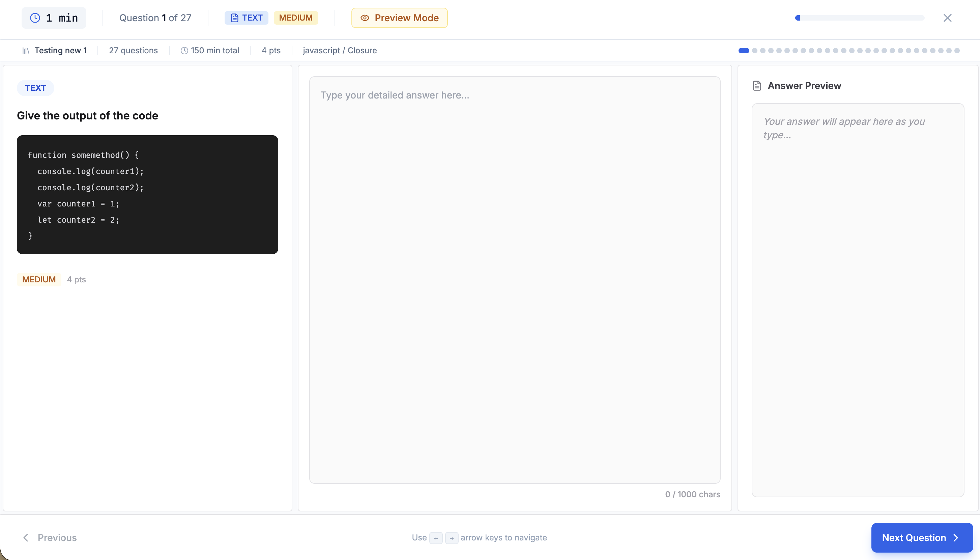Click the chevron on Next Question button

(x=956, y=537)
